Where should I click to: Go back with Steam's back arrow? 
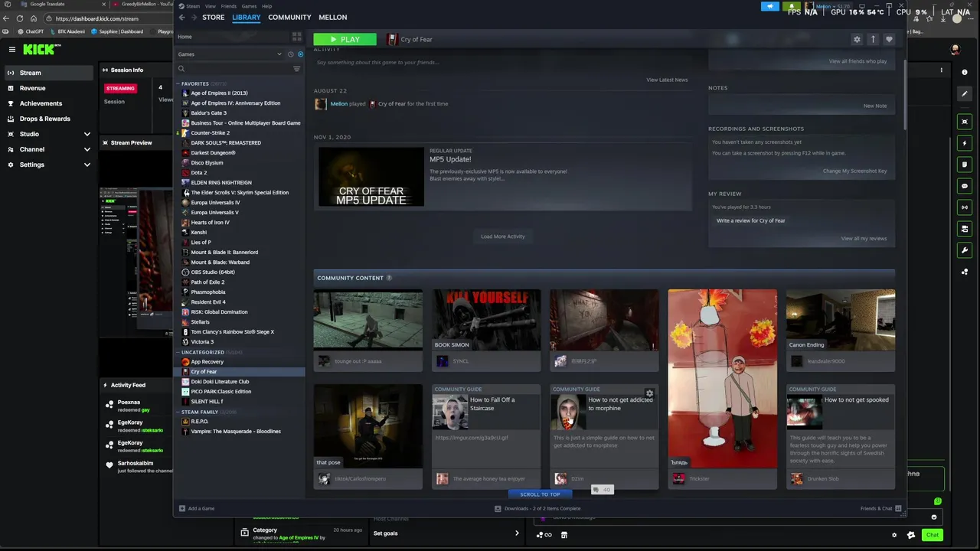[x=182, y=17]
